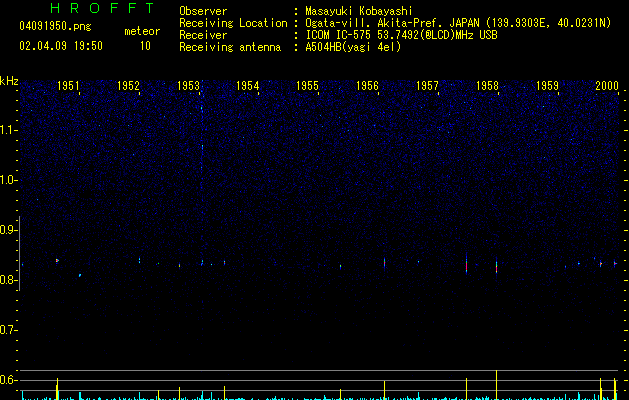Click the A504HB(yagi 4el) antenna text
Screen dimensions: 629x400
click(x=353, y=47)
